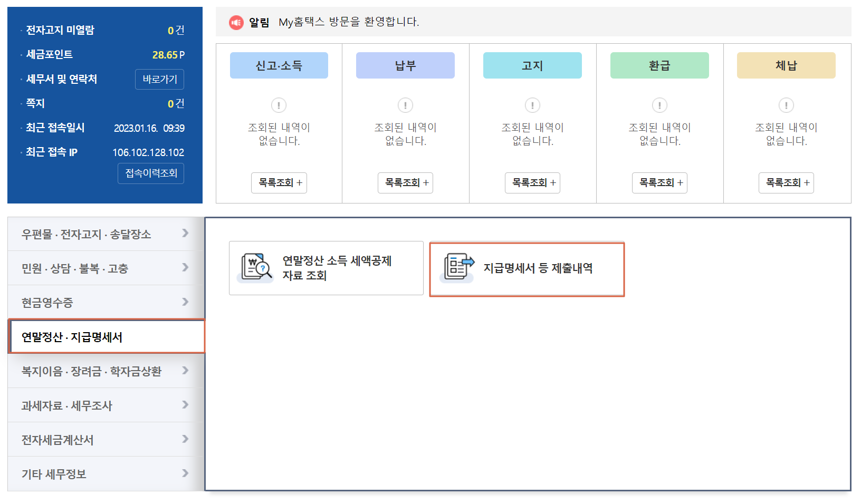This screenshot has height=504, width=861.
Task: Click 세무서 및 연락처 label
Action: pyautogui.click(x=62, y=79)
